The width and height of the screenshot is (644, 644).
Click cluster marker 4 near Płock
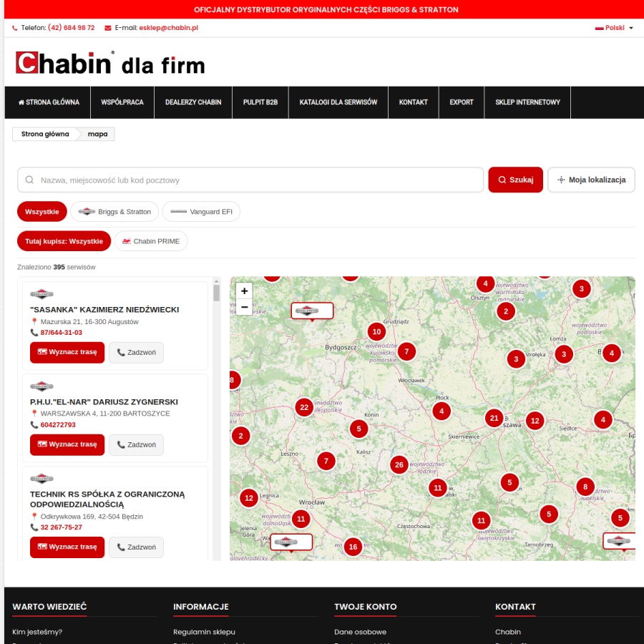pos(441,411)
